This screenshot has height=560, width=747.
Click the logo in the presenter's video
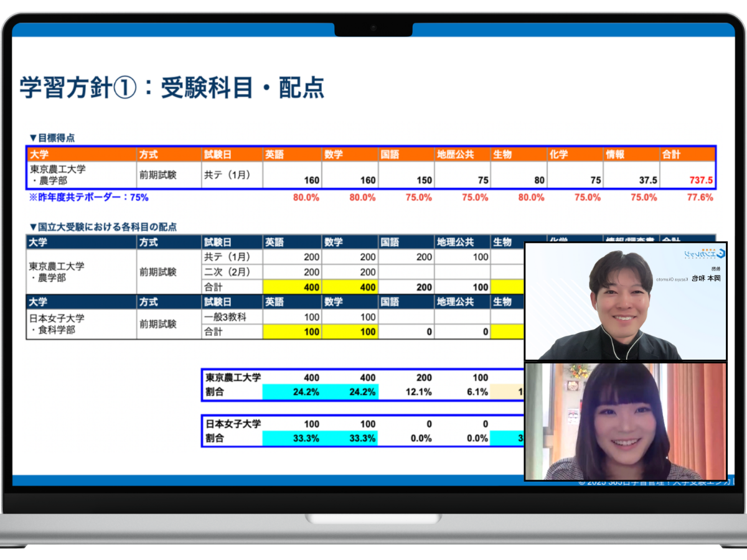point(704,254)
